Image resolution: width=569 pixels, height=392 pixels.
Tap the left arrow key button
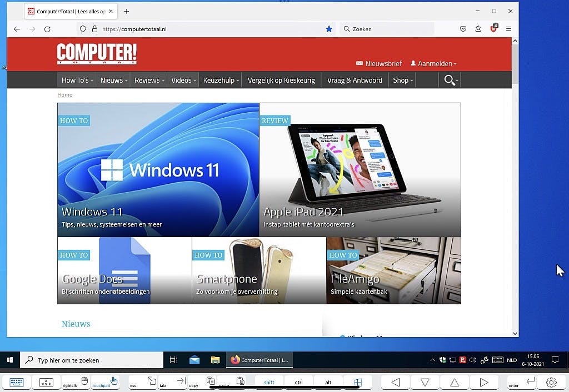pyautogui.click(x=396, y=382)
